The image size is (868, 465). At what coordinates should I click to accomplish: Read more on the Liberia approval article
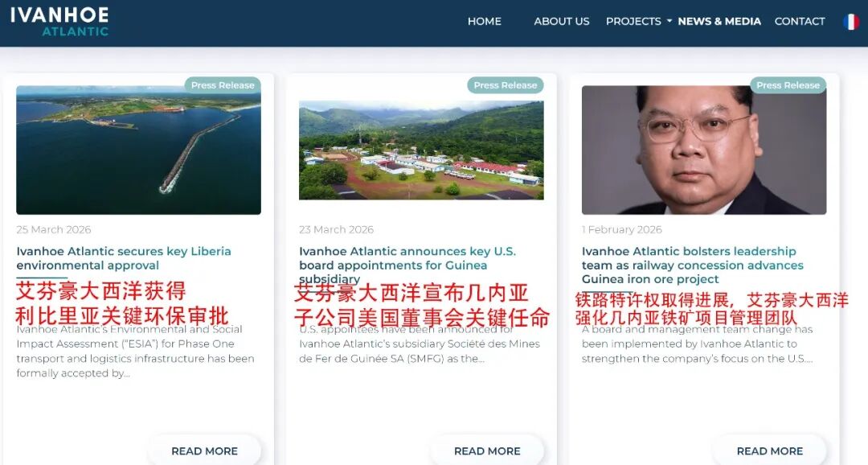204,451
